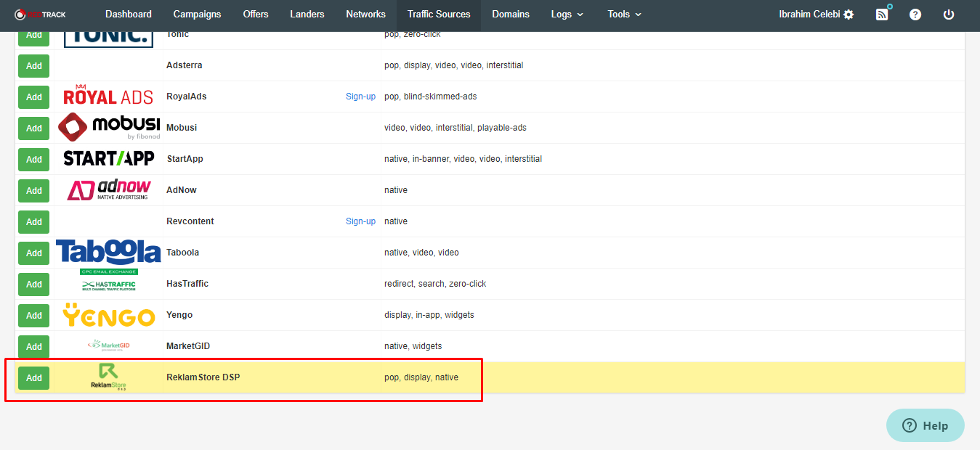Screen dimensions: 980x450
Task: Click the ReklamStore DSP name text
Action: tap(203, 377)
